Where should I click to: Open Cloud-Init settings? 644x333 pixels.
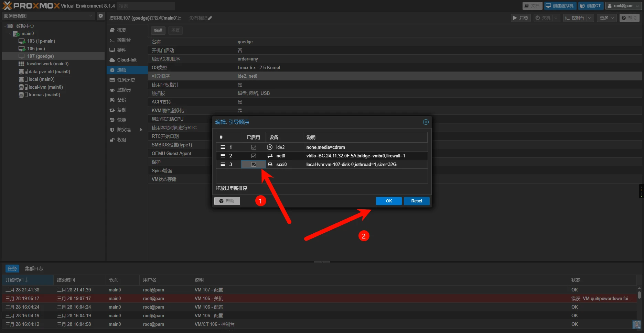pos(127,60)
